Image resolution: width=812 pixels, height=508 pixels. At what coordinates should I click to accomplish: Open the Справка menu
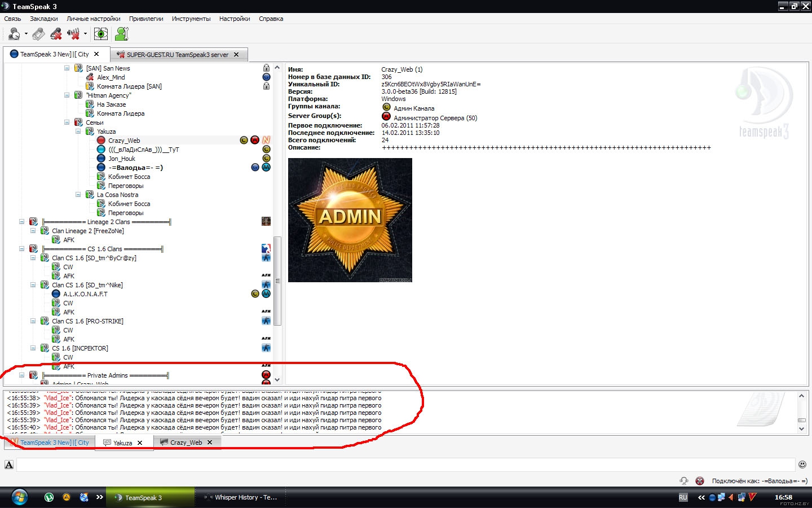(x=271, y=19)
